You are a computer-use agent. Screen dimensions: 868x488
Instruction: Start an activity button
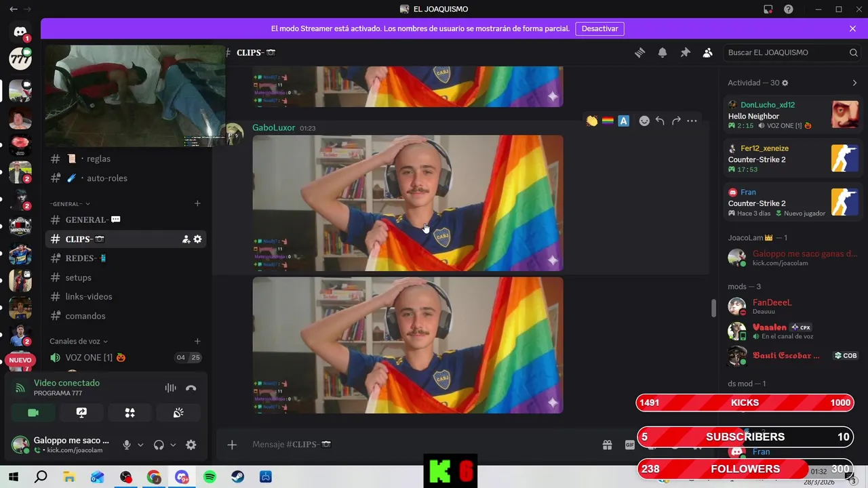(130, 413)
